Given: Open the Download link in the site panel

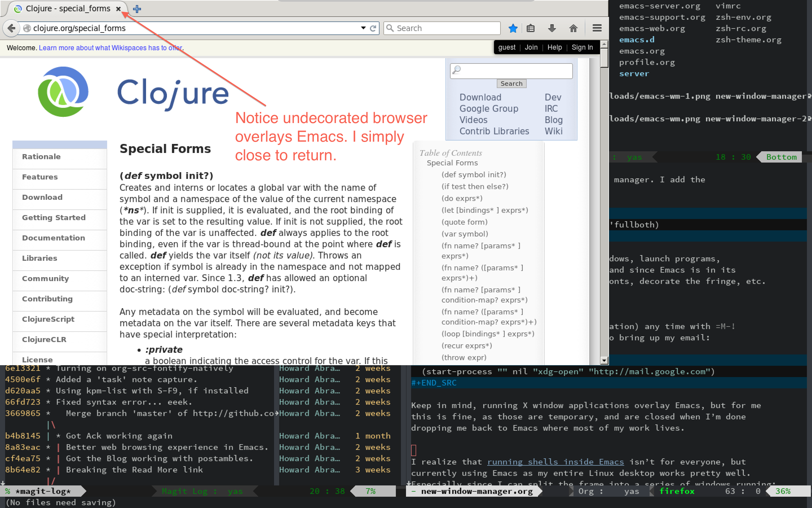Looking at the screenshot, I should (x=480, y=97).
